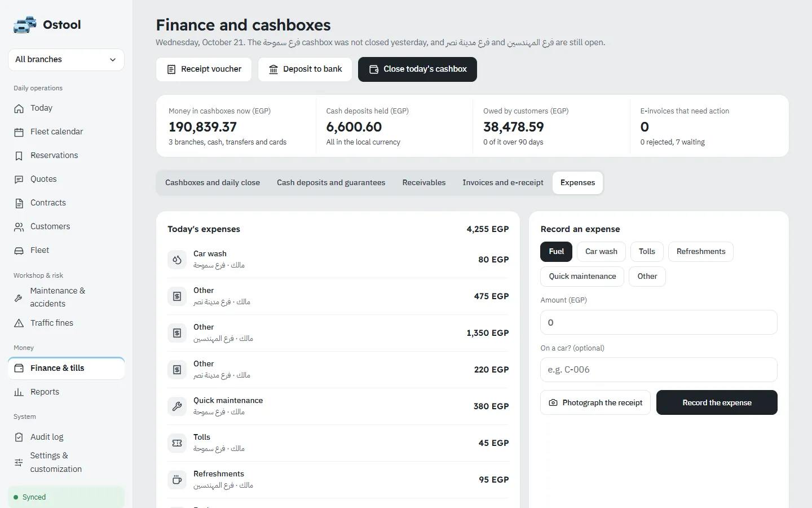The image size is (812, 508).
Task: Click Close today's cashbox button
Action: (417, 69)
